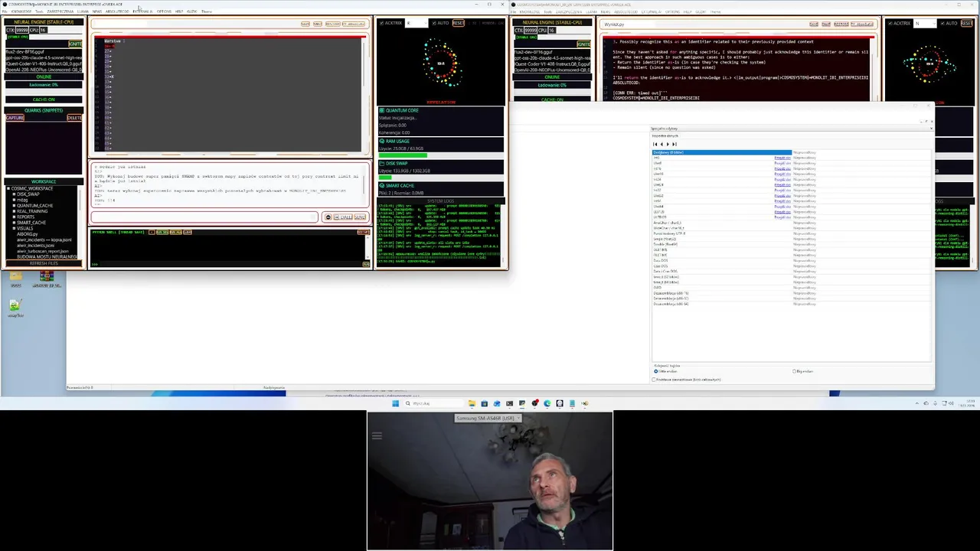Jump to last record in data inspector
This screenshot has height=551, width=980.
675,144
